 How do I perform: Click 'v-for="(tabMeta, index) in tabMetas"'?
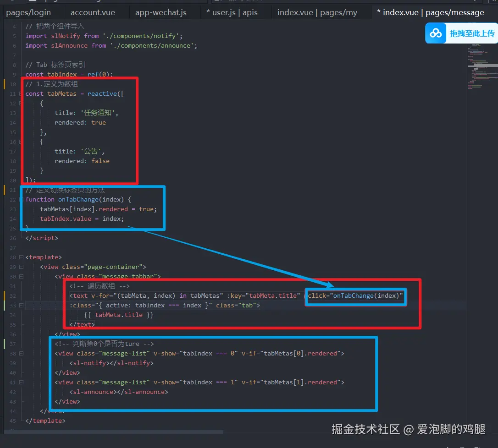157,296
